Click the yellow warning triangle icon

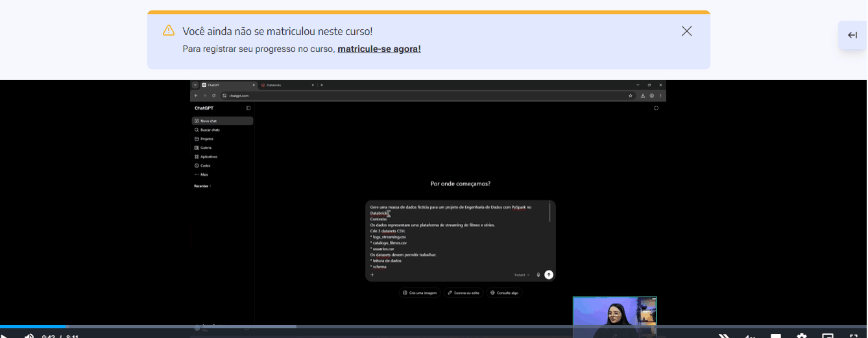169,30
